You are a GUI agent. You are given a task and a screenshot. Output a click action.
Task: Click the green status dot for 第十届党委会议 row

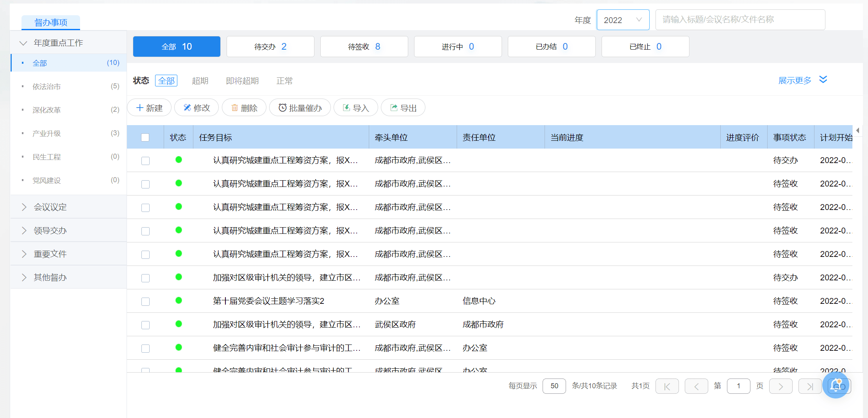(x=179, y=300)
